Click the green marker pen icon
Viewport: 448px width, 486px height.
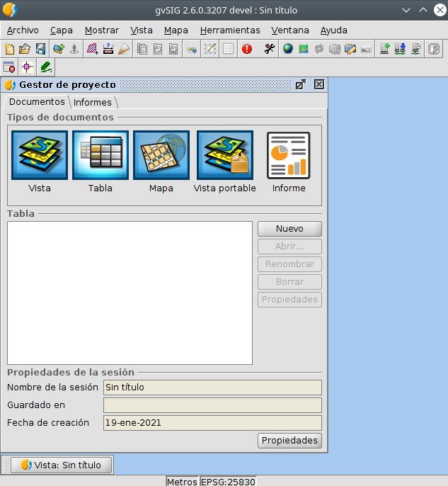pyautogui.click(x=46, y=67)
